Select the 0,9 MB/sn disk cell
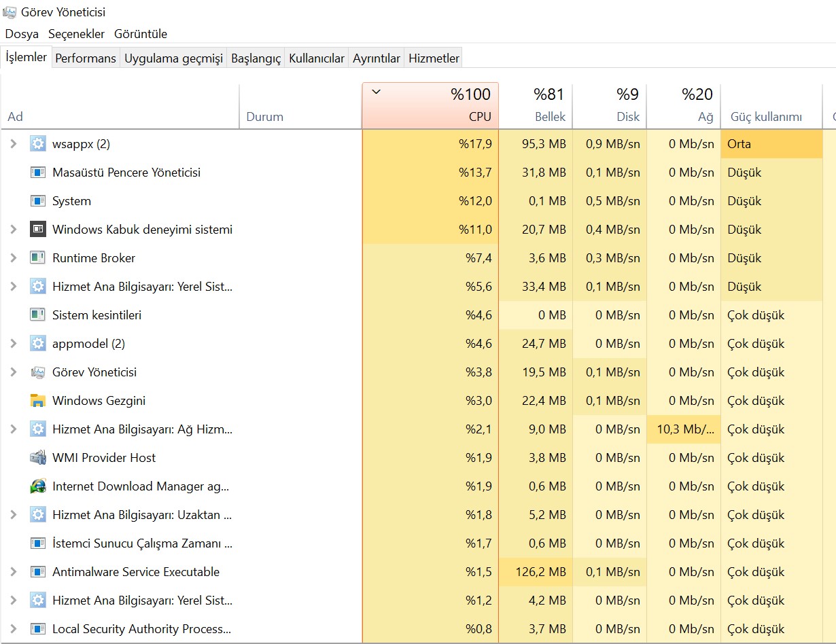This screenshot has height=644, width=836. (610, 144)
